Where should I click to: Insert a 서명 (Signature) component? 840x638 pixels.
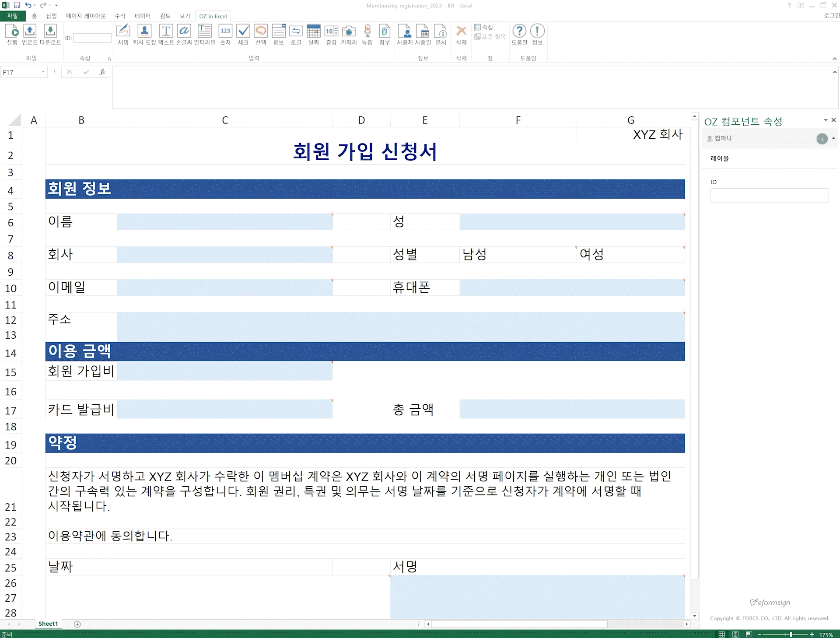123,35
